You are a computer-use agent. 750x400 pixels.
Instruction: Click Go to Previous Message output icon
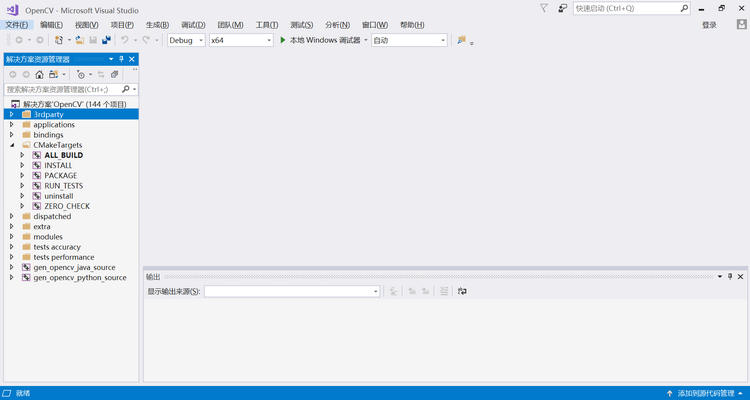point(412,291)
